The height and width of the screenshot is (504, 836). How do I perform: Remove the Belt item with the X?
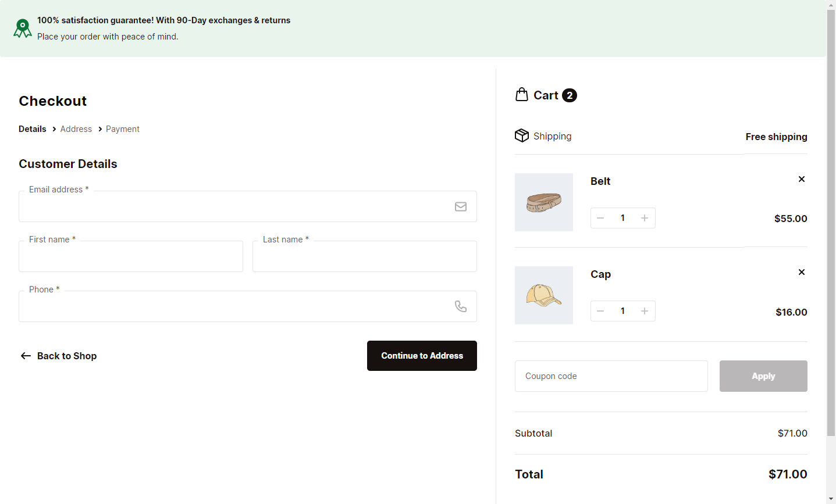point(801,179)
